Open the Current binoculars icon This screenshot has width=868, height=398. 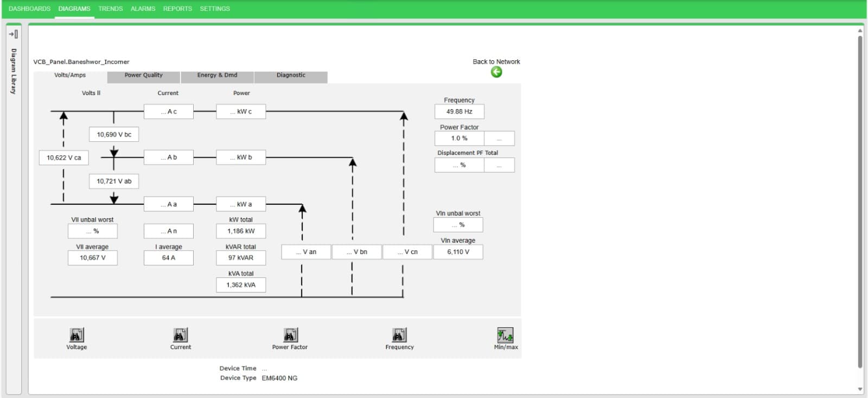[x=180, y=335]
